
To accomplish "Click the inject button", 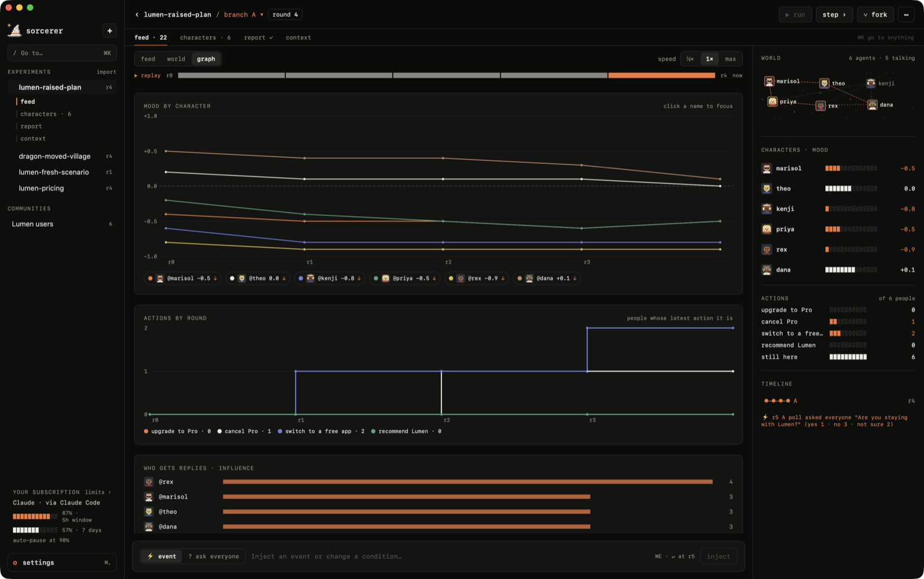I will pyautogui.click(x=718, y=556).
